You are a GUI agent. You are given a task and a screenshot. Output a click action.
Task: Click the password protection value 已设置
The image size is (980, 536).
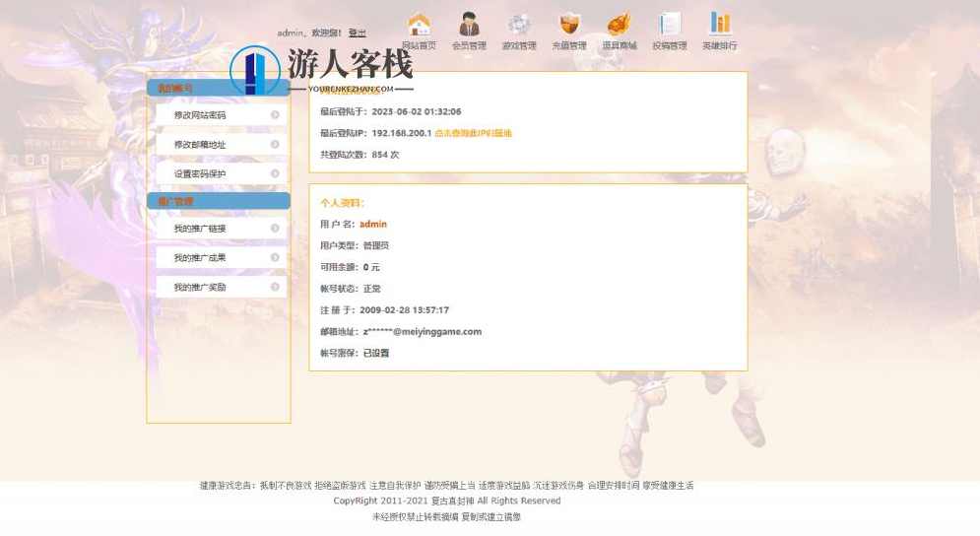pyautogui.click(x=376, y=354)
